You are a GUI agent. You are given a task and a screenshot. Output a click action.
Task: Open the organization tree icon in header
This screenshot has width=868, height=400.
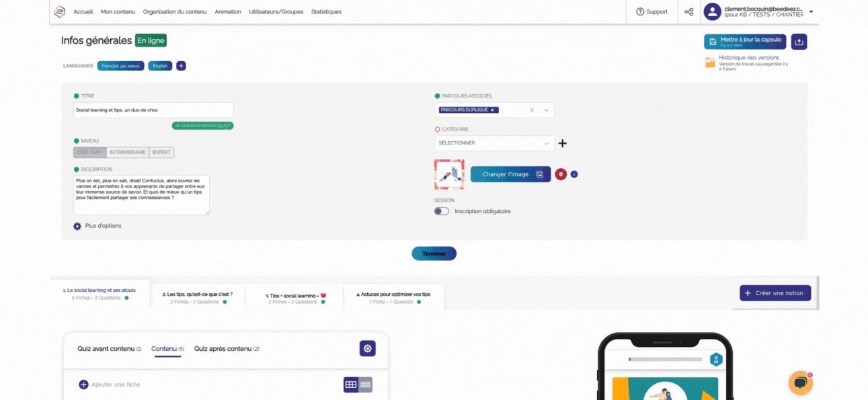coord(688,12)
